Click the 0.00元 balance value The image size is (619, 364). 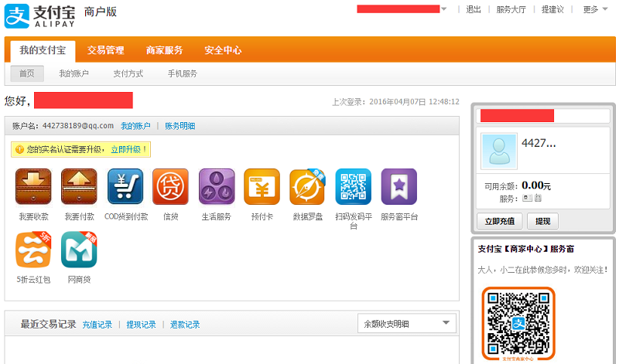(536, 185)
